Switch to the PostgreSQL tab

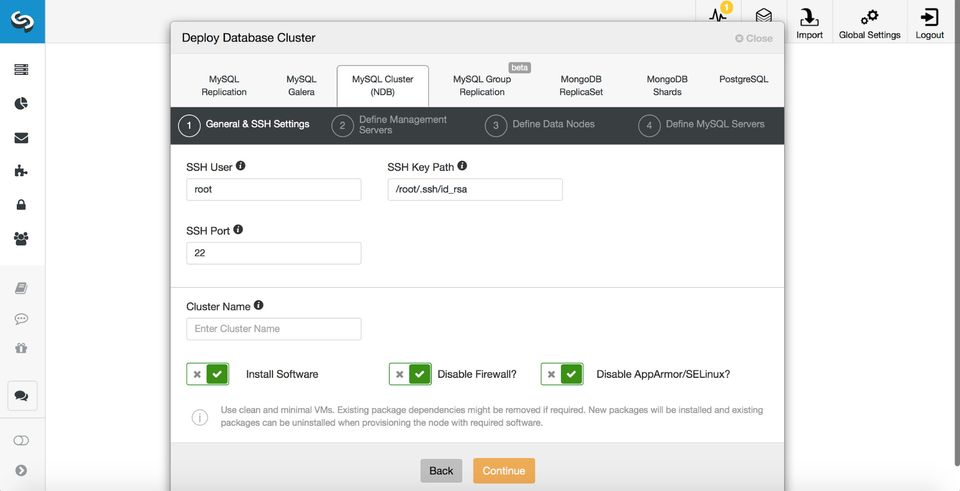tap(743, 80)
